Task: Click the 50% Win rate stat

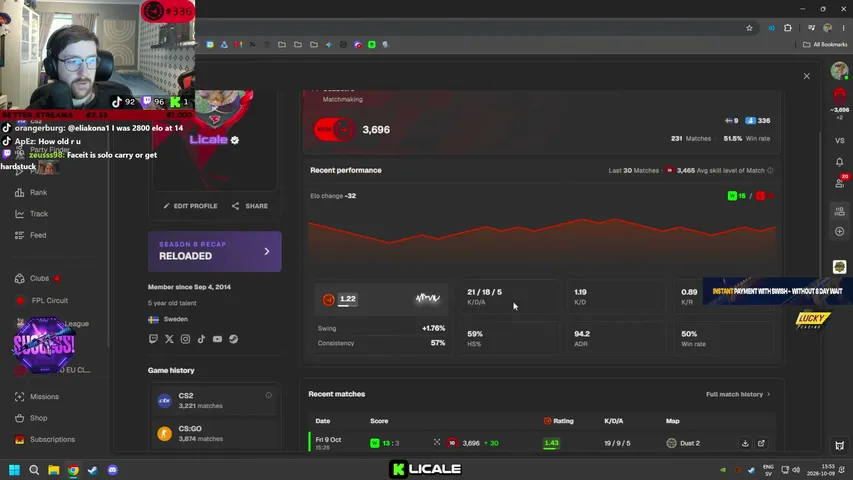Action: point(724,339)
